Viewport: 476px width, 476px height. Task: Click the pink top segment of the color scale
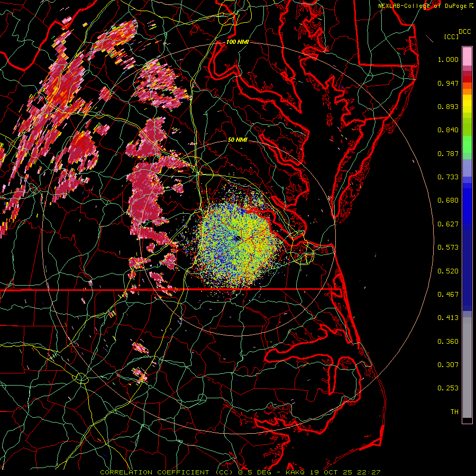(467, 57)
